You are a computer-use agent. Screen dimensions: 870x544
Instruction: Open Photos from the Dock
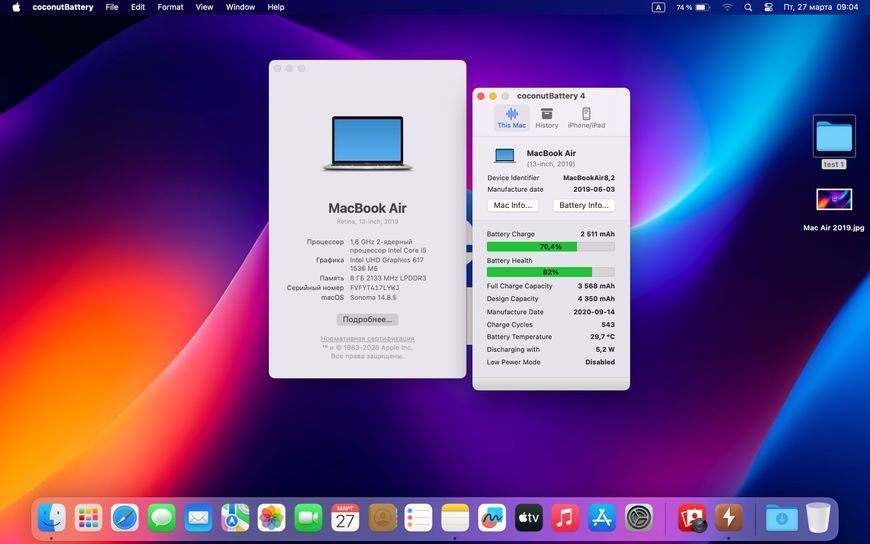[x=271, y=518]
